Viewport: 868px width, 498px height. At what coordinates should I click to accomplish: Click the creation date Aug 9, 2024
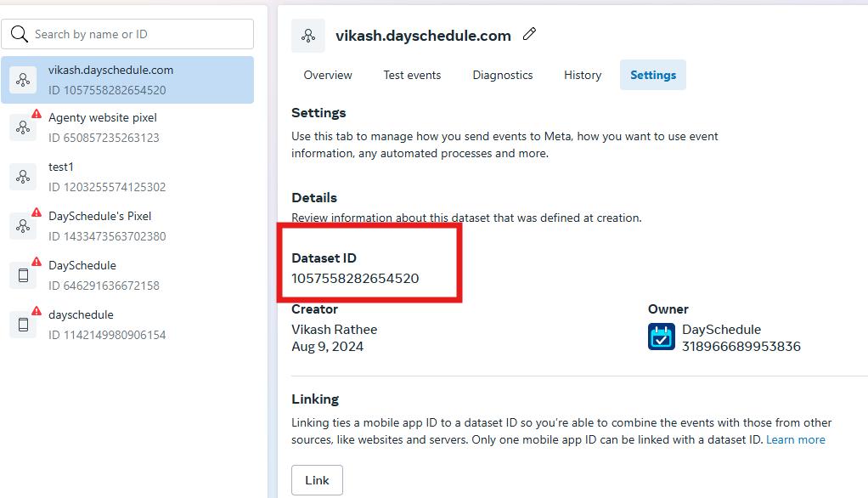point(328,347)
